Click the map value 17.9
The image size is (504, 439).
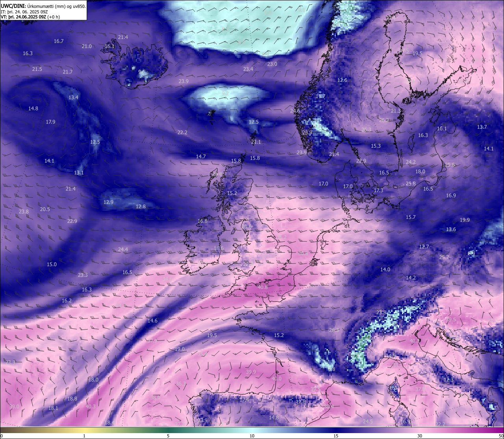coord(50,122)
